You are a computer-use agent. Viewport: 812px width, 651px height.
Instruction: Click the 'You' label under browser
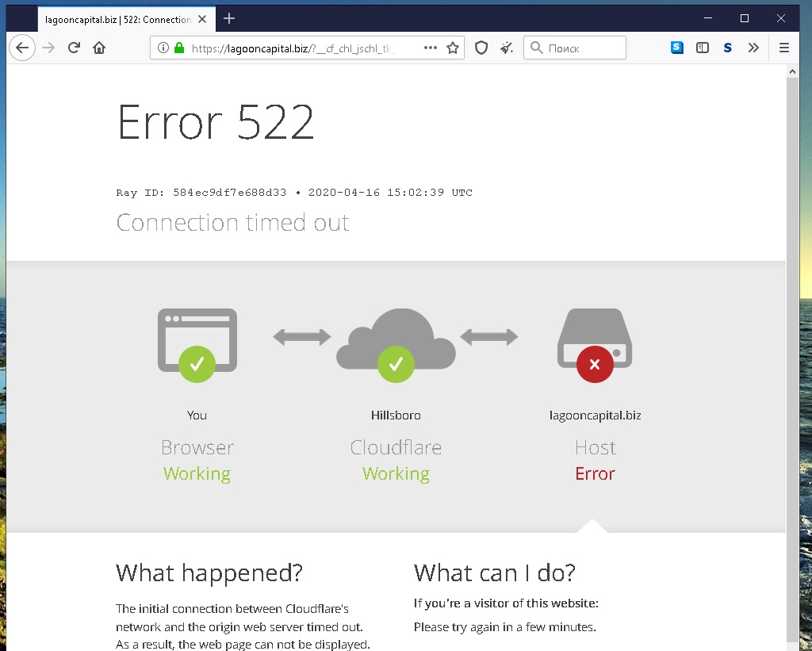197,415
